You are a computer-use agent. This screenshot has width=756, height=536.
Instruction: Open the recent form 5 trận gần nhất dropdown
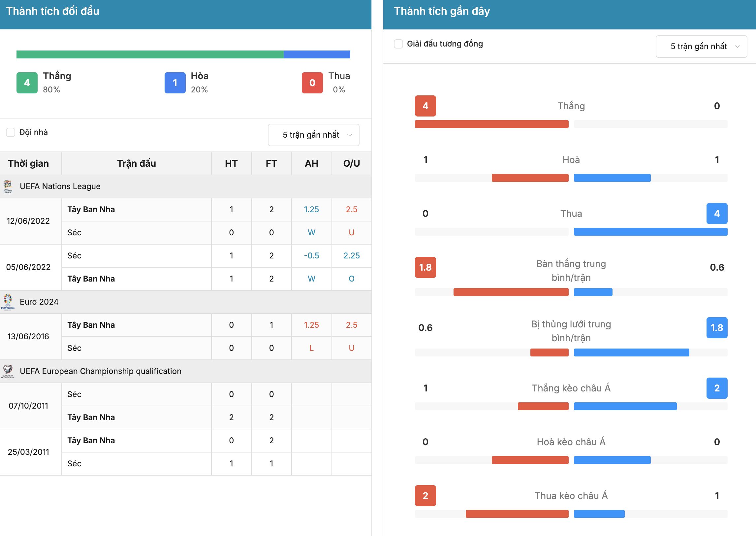tap(702, 47)
